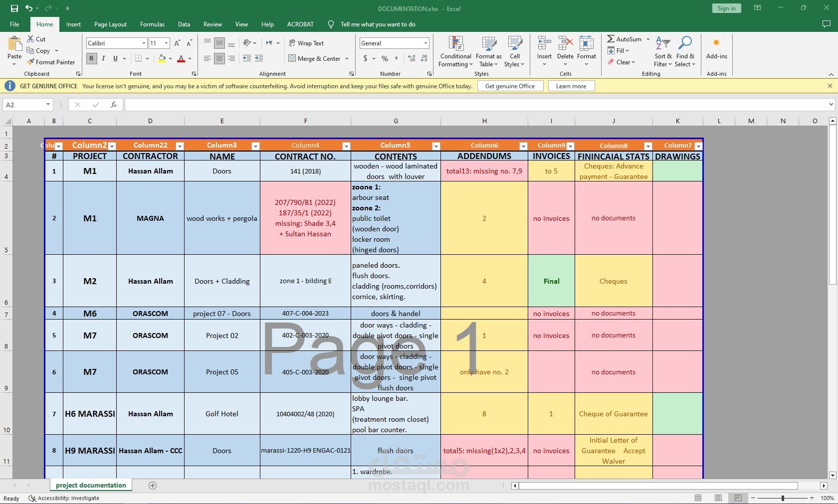Toggle Center horizontal alignment
Image resolution: width=838 pixels, height=504 pixels.
pos(219,58)
